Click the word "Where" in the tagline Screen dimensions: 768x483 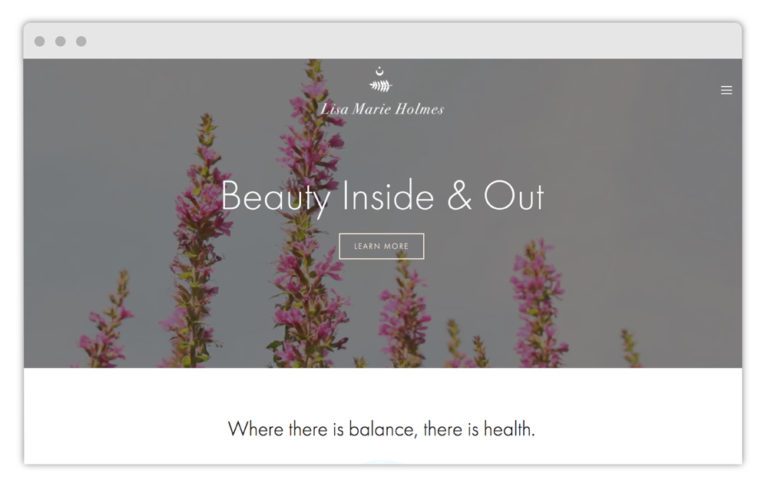pos(256,429)
